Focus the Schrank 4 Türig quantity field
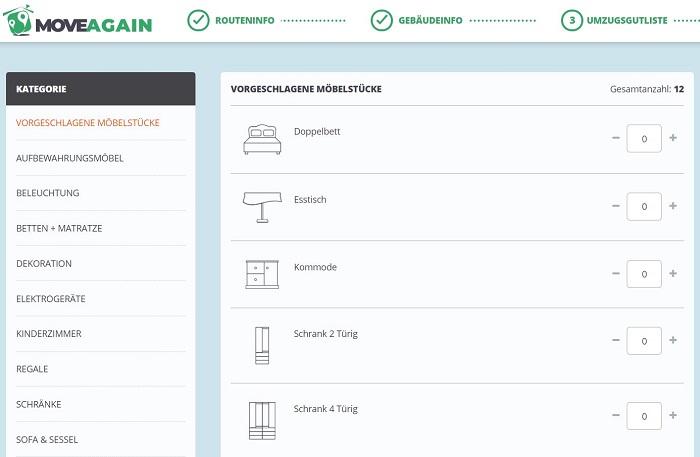Screen dimensions: 700x457 point(644,415)
